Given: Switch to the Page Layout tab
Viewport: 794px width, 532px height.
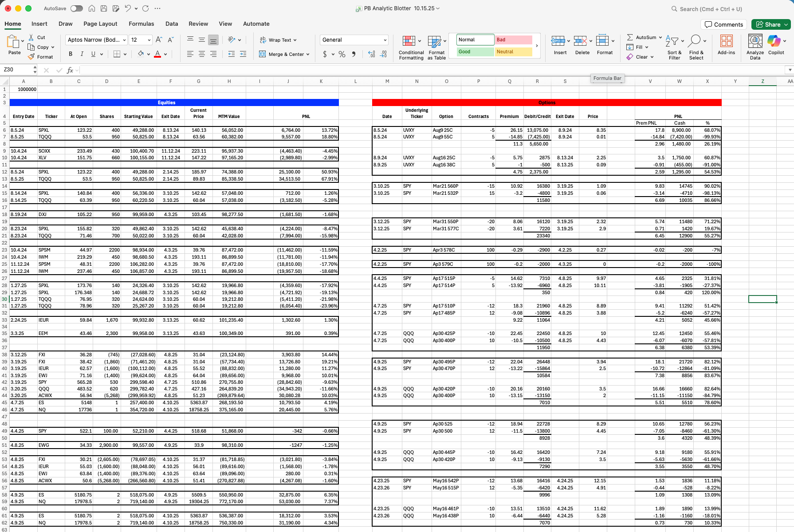Looking at the screenshot, I should pos(100,24).
